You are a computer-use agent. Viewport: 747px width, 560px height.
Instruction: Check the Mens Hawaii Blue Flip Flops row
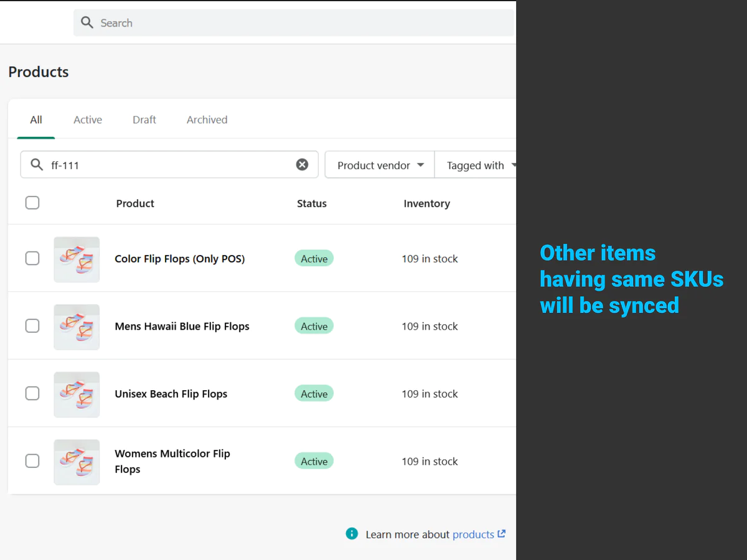[x=32, y=325]
